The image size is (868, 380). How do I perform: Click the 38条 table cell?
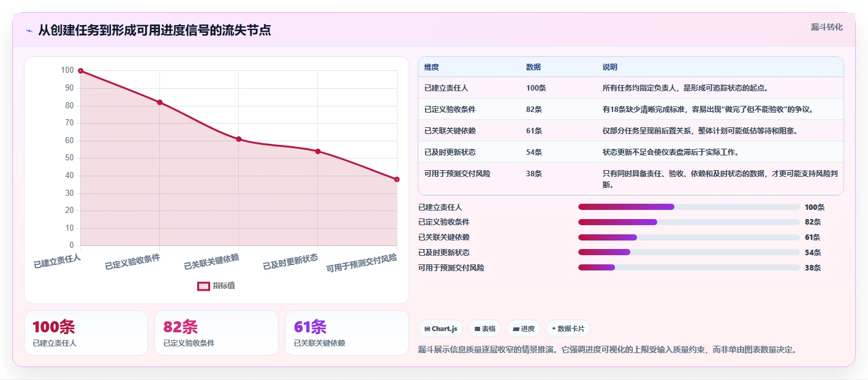[558, 179]
